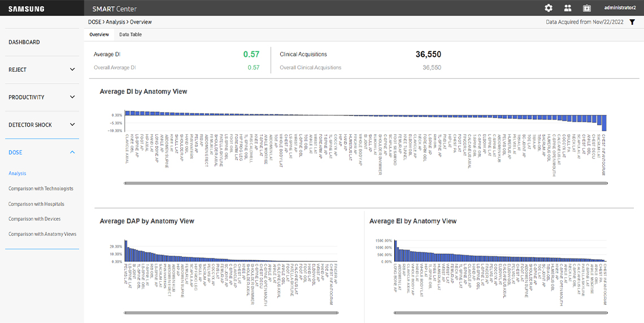The height and width of the screenshot is (323, 644).
Task: Select the Overview tab
Action: [x=99, y=35]
